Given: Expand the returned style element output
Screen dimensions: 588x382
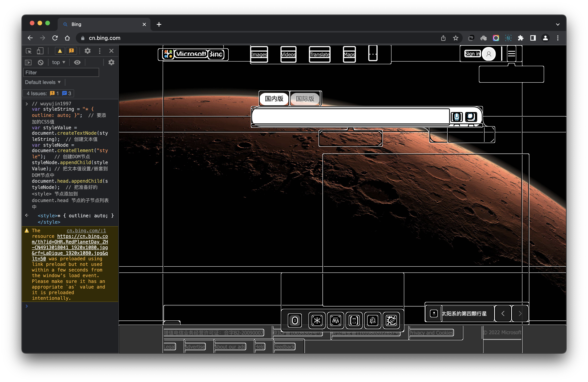Looking at the screenshot, I should click(x=27, y=215).
